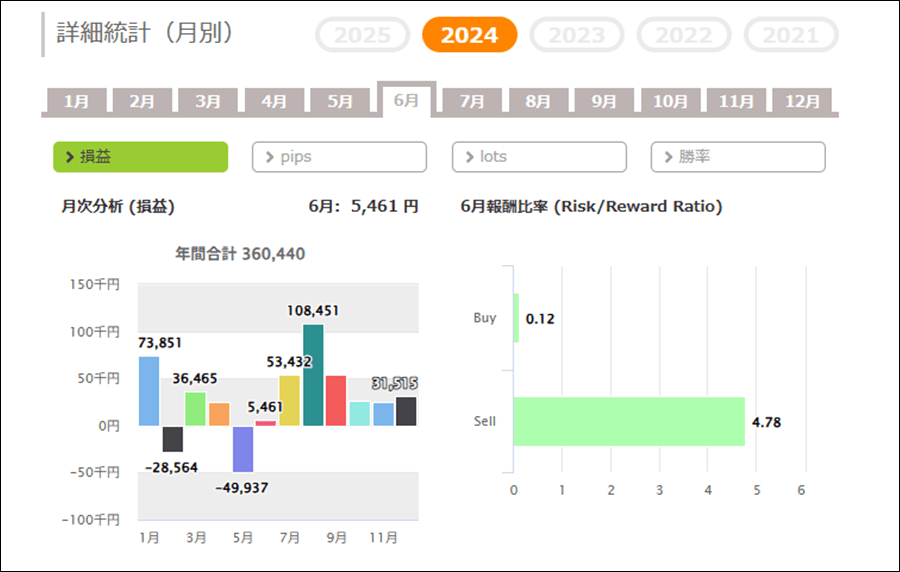
Task: Click the Sell axis label
Action: [484, 421]
